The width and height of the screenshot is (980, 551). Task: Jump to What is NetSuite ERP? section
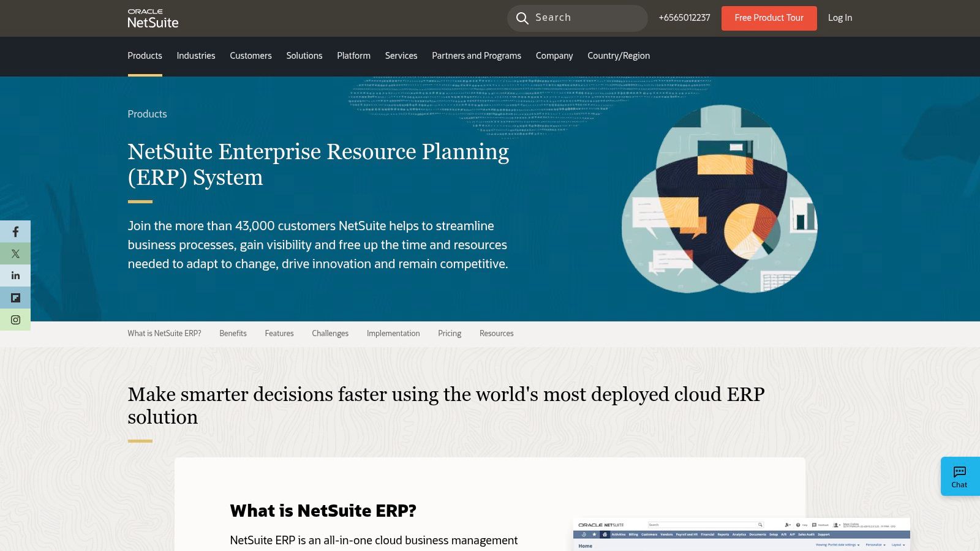164,333
